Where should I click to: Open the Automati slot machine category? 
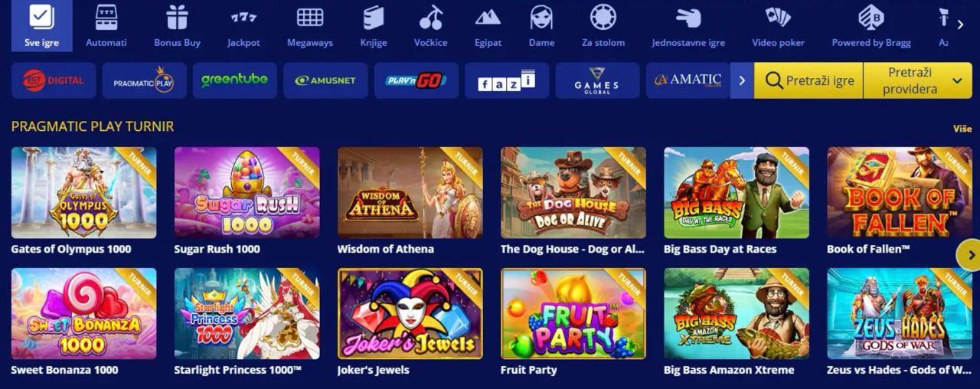pos(106,25)
